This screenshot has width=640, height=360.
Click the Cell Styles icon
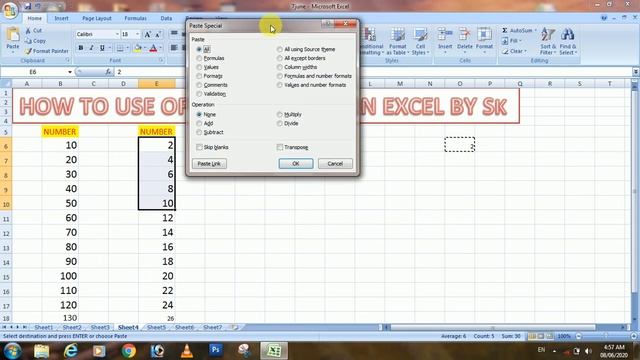coord(420,35)
